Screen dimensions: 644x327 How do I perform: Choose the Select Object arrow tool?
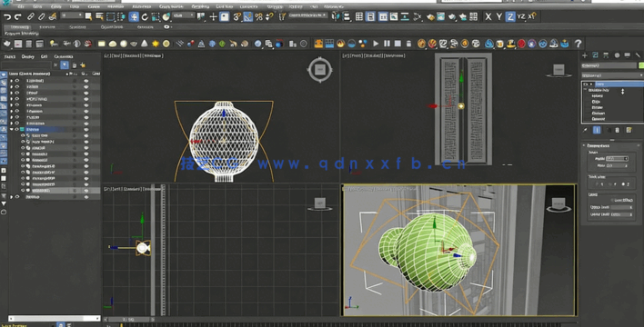[88, 17]
